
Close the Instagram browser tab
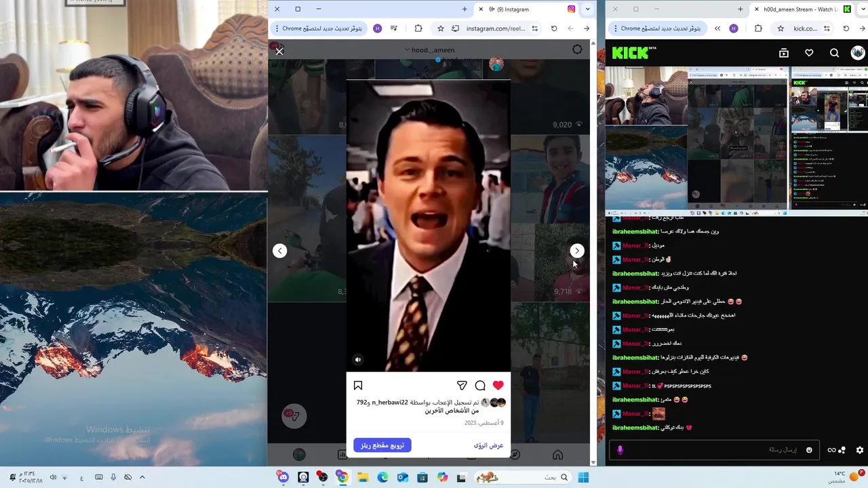[x=481, y=9]
